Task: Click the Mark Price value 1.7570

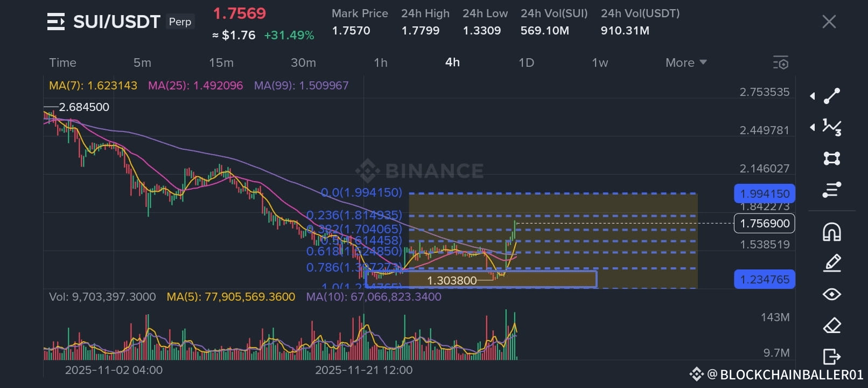Action: point(351,31)
